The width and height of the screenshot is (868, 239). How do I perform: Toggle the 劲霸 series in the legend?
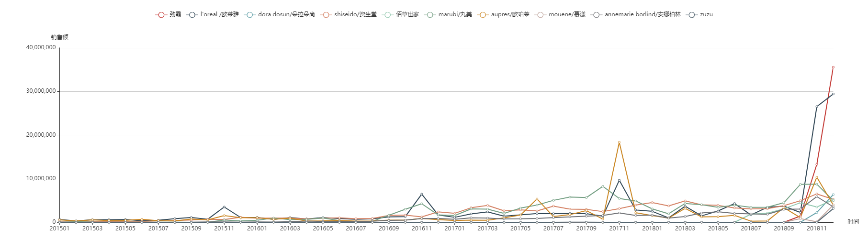pos(169,15)
